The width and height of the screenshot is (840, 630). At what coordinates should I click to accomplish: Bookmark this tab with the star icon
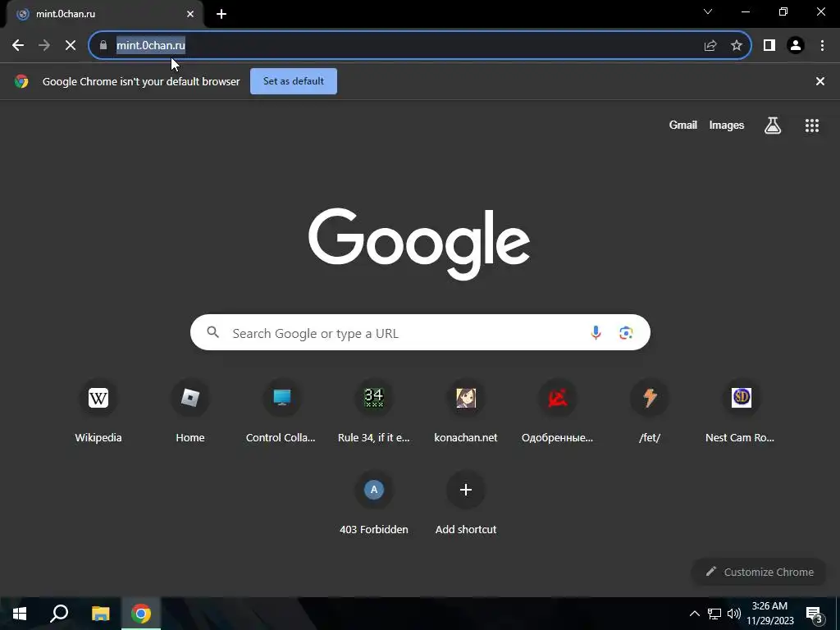click(x=737, y=46)
